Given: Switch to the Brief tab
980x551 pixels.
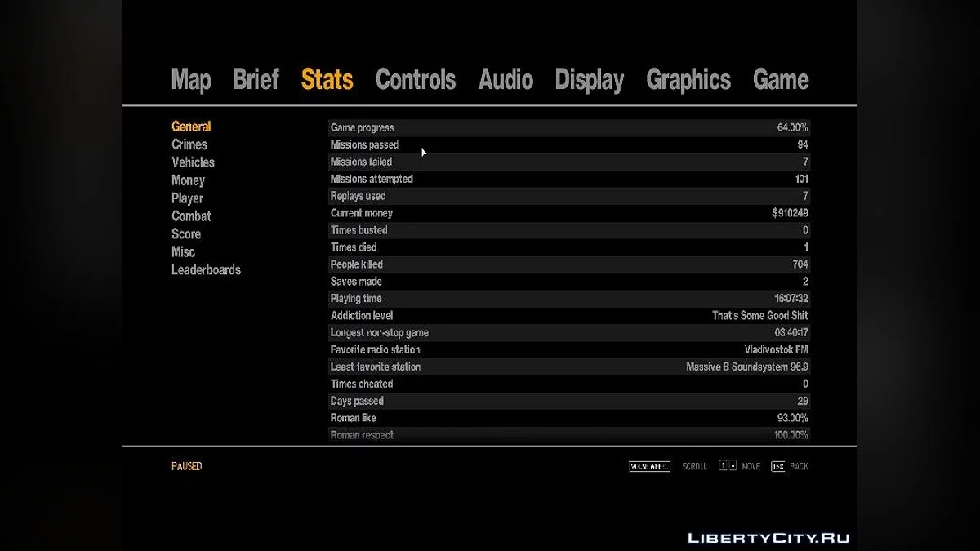Looking at the screenshot, I should click(x=256, y=80).
